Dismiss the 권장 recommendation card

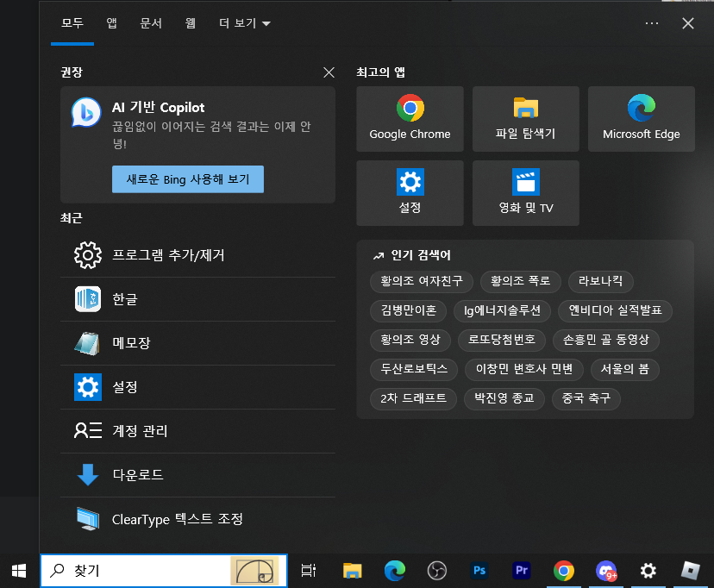coord(329,72)
